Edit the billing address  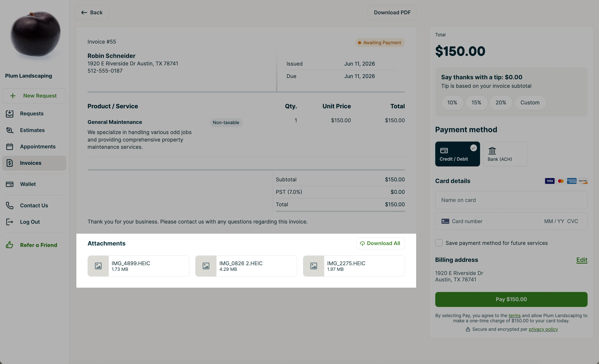(582, 260)
